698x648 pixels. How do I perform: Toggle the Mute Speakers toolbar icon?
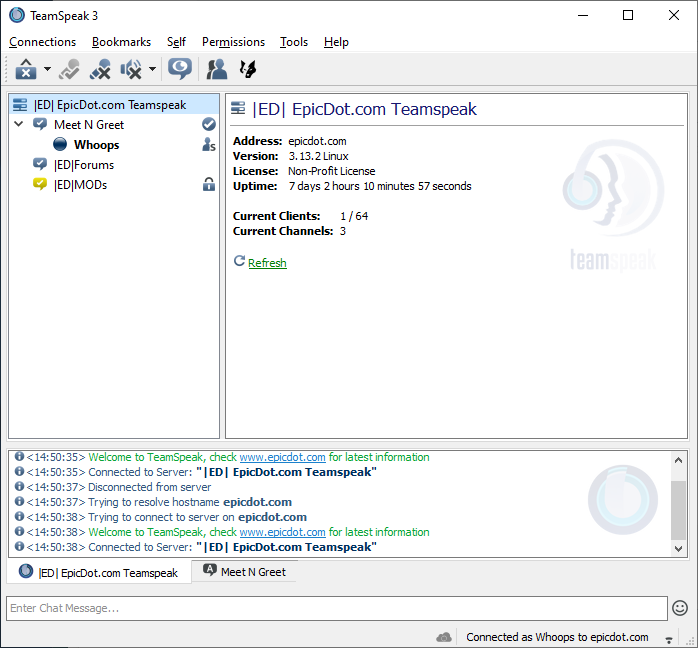coord(131,69)
